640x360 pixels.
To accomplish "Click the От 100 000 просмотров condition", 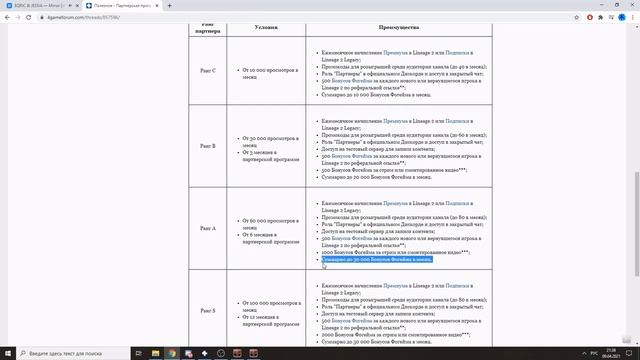I will point(271,307).
